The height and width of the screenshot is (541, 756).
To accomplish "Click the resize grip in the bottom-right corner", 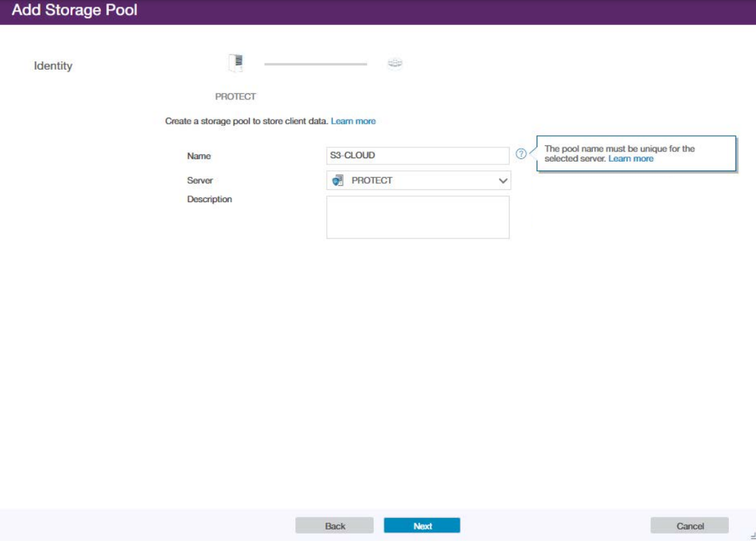I will pyautogui.click(x=752, y=536).
